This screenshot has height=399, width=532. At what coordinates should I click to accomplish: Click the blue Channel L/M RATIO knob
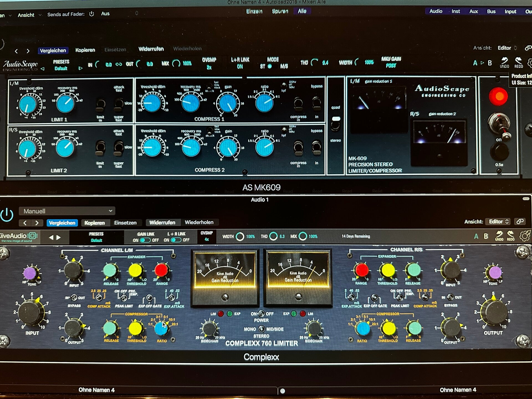point(161,328)
